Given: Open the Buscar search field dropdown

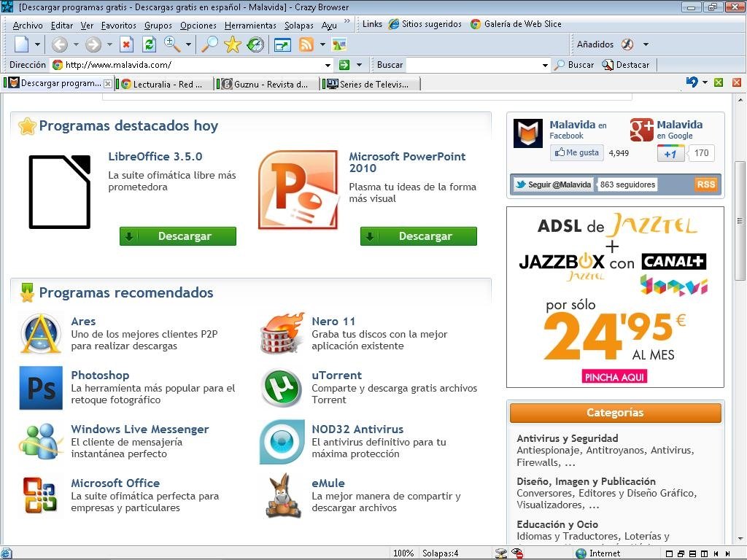Looking at the screenshot, I should coord(545,65).
